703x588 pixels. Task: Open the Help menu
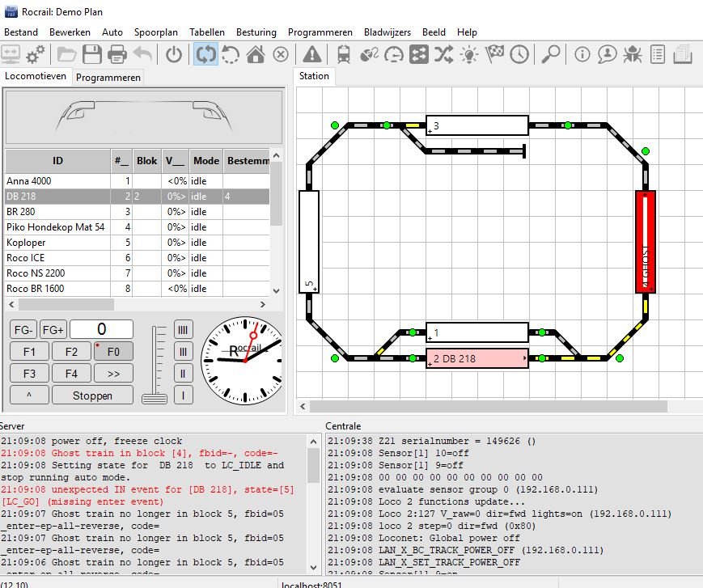tap(467, 32)
